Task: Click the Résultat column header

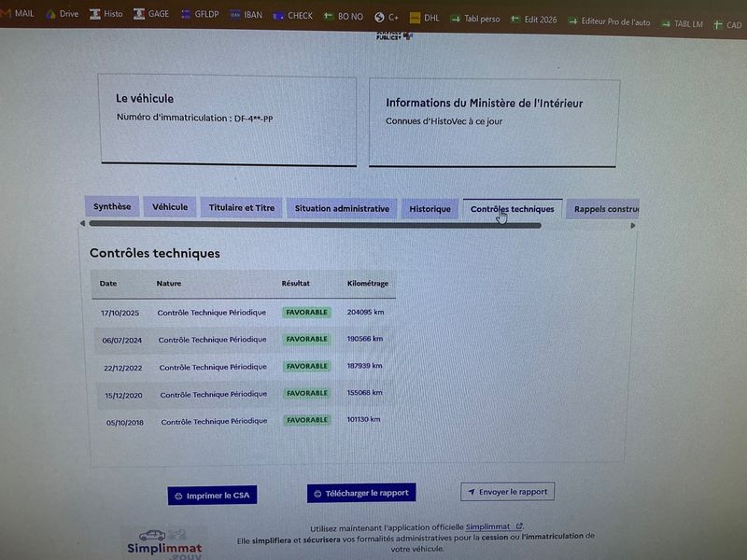Action: (295, 284)
